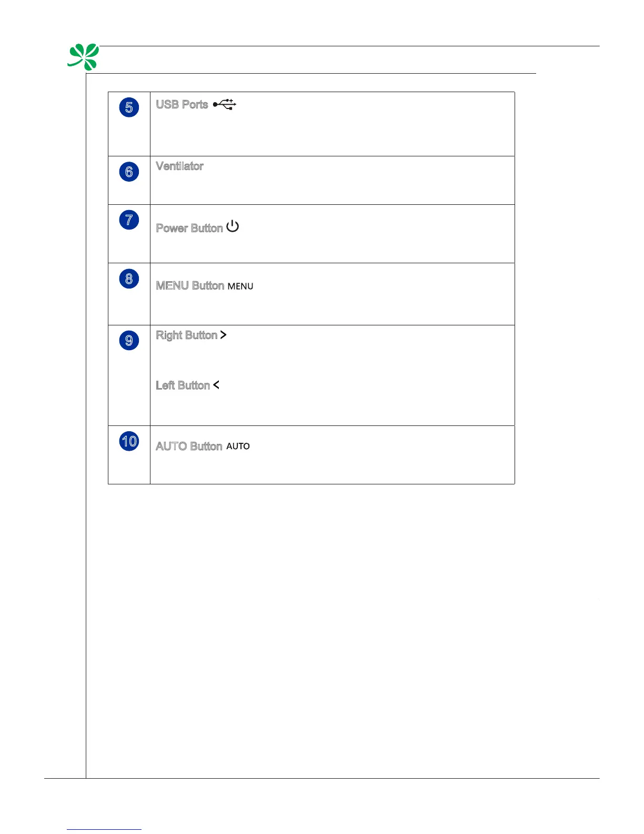
Task: Click the small black MENU label icon
Action: tap(240, 286)
